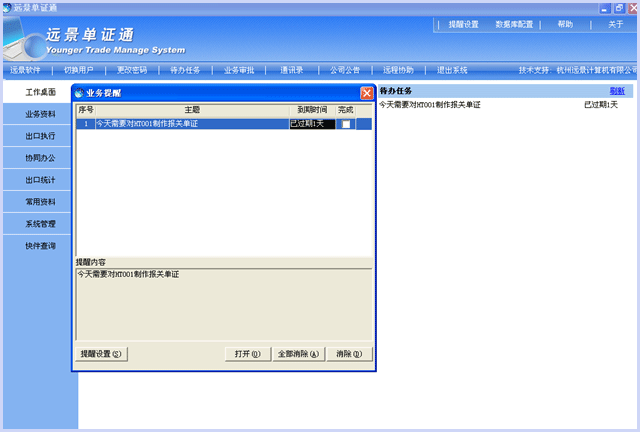Click the 提醒内容 text box
This screenshot has height=432, width=640.
pyautogui.click(x=224, y=304)
